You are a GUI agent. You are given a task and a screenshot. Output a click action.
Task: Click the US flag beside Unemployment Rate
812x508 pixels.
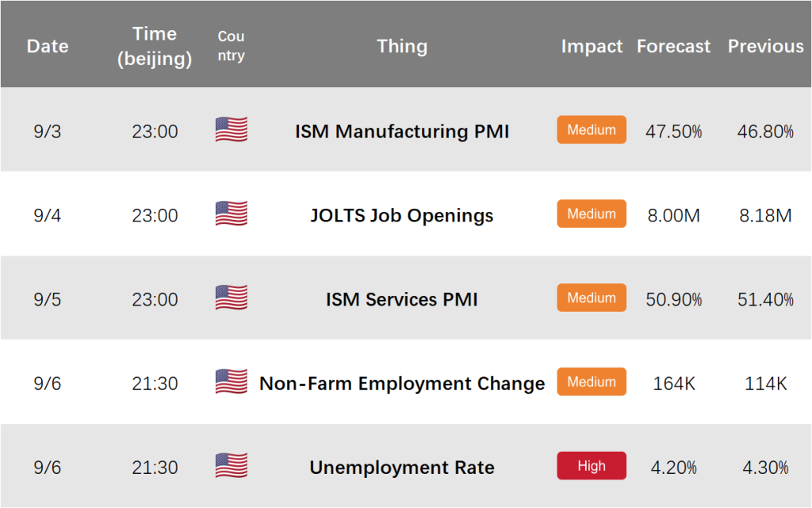click(x=232, y=465)
